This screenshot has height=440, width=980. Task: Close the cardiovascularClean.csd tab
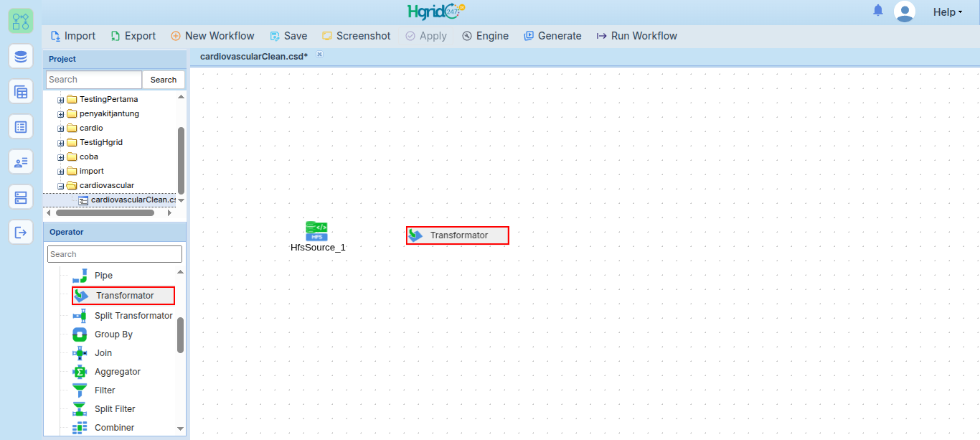[x=320, y=55]
